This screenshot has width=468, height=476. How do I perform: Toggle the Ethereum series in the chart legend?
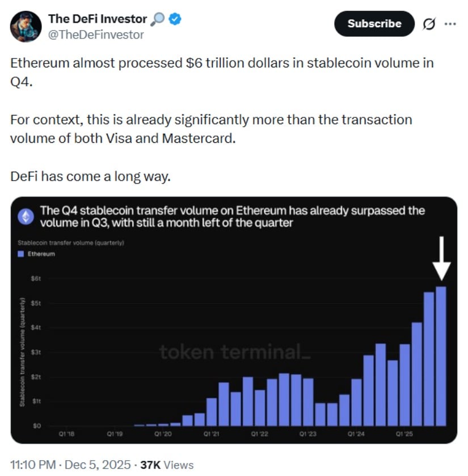point(31,255)
